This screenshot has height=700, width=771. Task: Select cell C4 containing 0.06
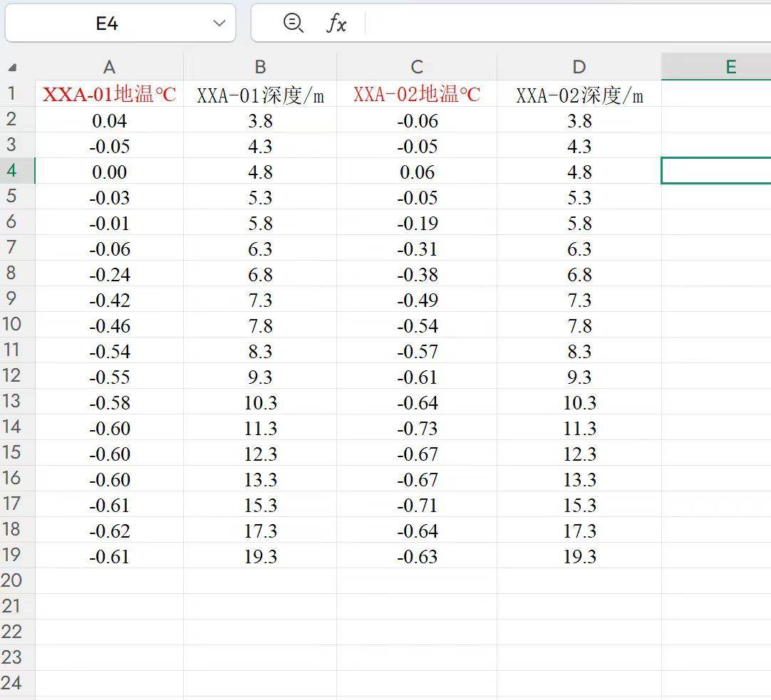(x=417, y=172)
